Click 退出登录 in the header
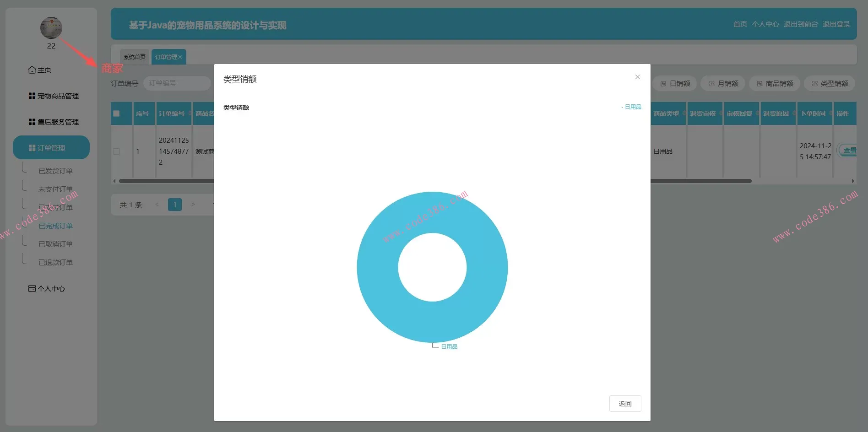 tap(836, 24)
